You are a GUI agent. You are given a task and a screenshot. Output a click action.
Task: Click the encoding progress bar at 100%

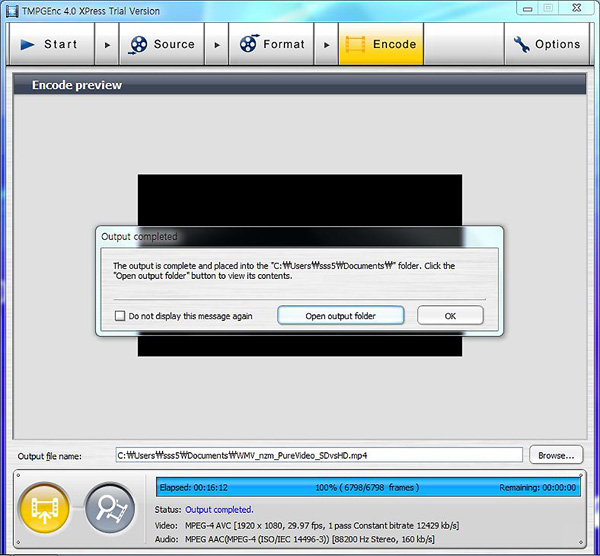[x=368, y=487]
